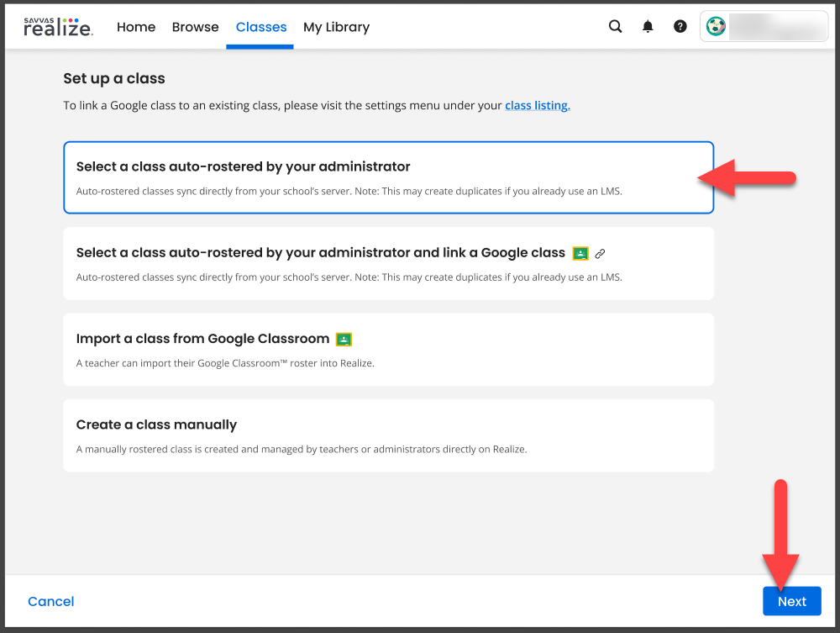Open the Browse tab
The image size is (840, 633).
(196, 27)
